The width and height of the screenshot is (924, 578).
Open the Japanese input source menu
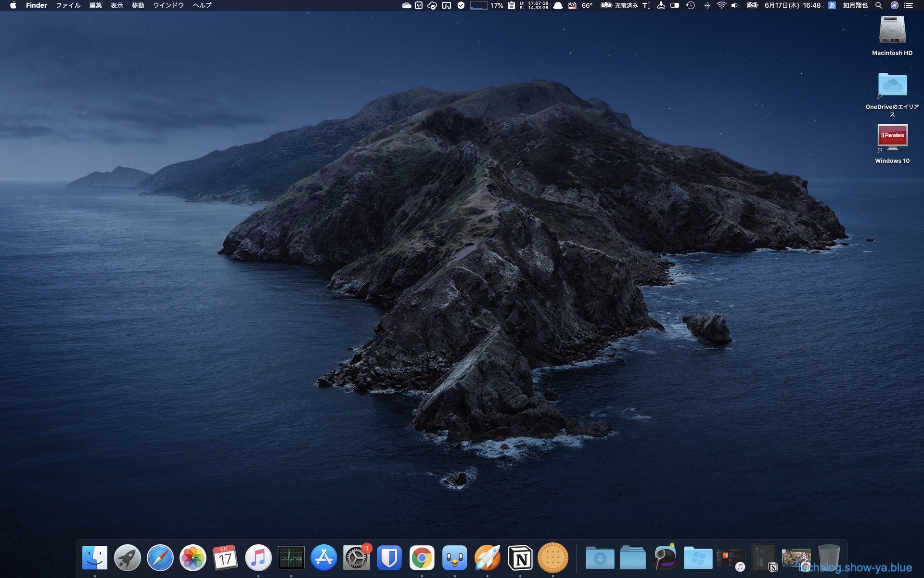click(x=832, y=5)
